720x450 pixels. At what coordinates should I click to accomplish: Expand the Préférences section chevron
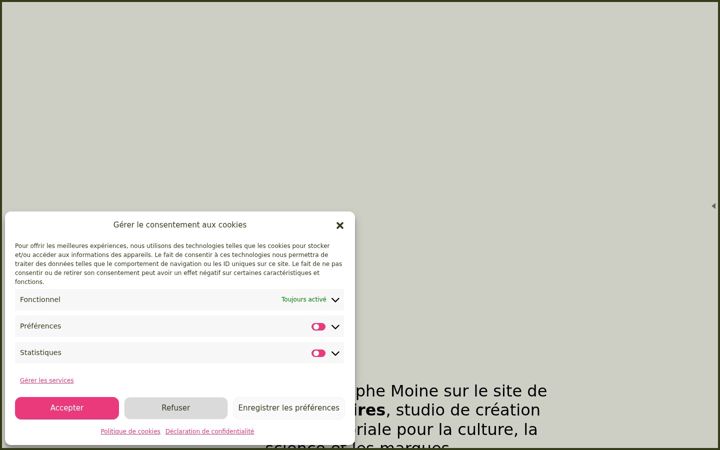335,327
